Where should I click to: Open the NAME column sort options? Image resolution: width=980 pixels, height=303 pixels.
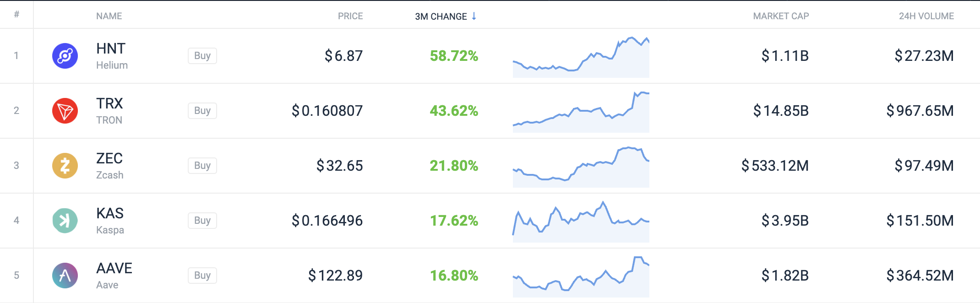(109, 16)
